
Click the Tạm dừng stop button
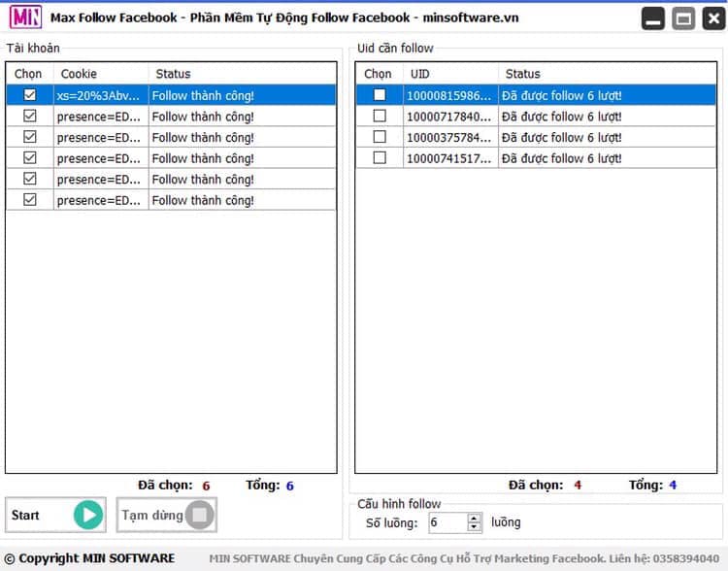(167, 515)
